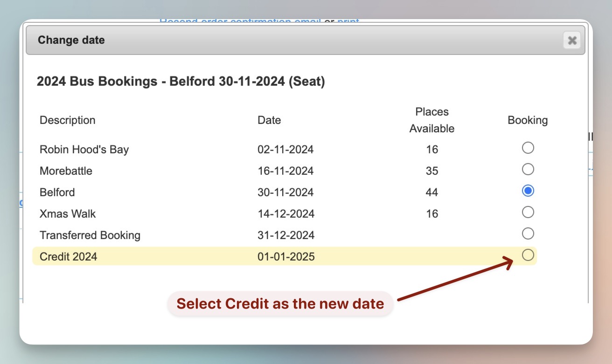Viewport: 612px width, 364px height.
Task: Click the Credit 2024 description text
Action: click(x=68, y=256)
